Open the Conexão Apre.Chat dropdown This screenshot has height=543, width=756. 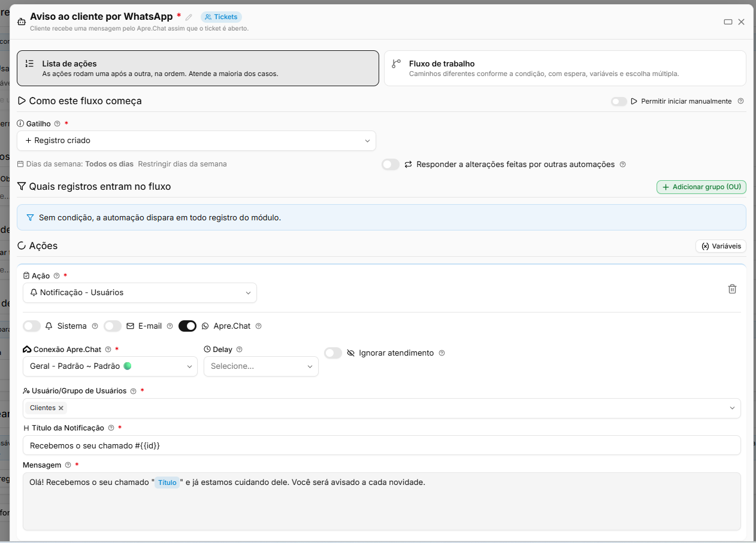pyautogui.click(x=110, y=366)
